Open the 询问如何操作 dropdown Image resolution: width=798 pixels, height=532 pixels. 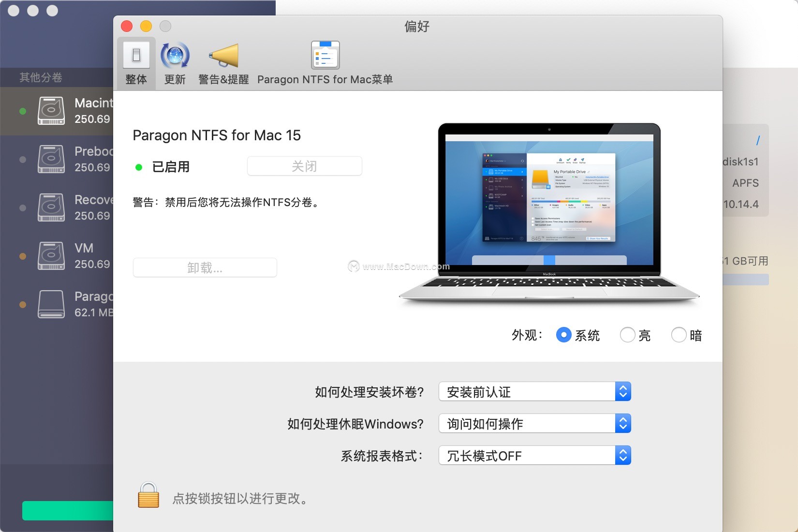point(535,423)
